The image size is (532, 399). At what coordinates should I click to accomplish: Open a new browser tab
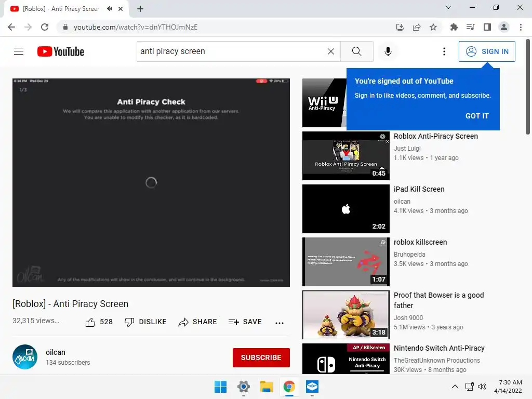pos(140,9)
